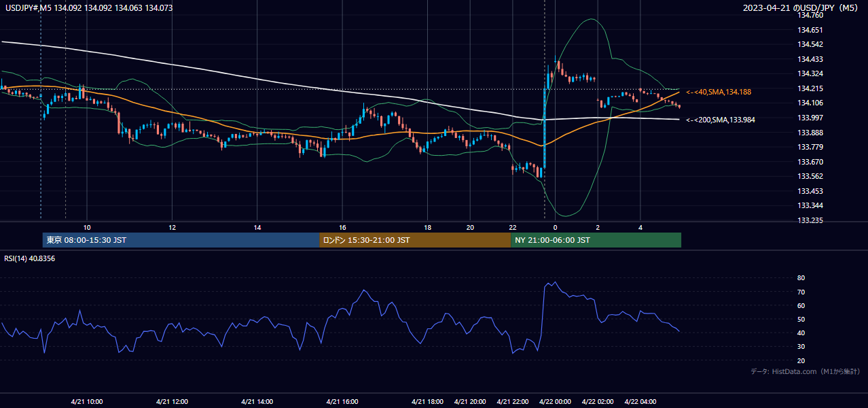Click hour tick 16 under price chart

[342, 227]
